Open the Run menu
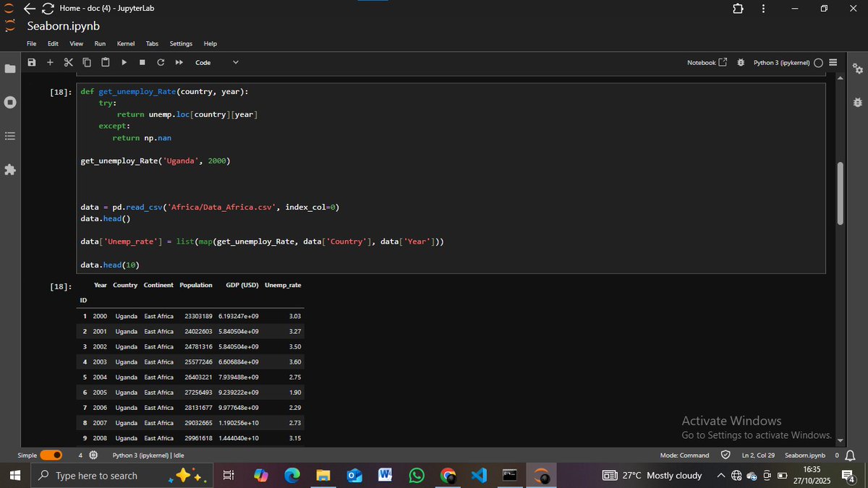Viewport: 868px width, 488px height. tap(100, 44)
